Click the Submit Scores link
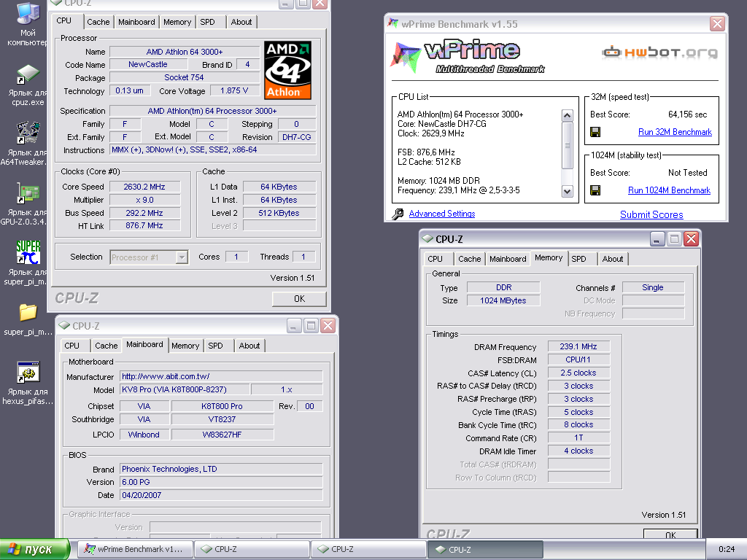The height and width of the screenshot is (560, 747). coord(651,215)
